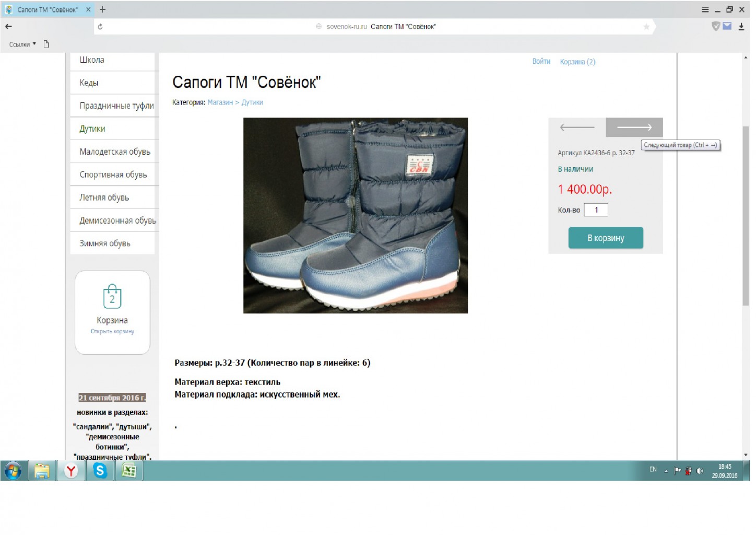Image resolution: width=756 pixels, height=535 pixels.
Task: Click the Магазин breadcrumb link
Action: (x=220, y=102)
